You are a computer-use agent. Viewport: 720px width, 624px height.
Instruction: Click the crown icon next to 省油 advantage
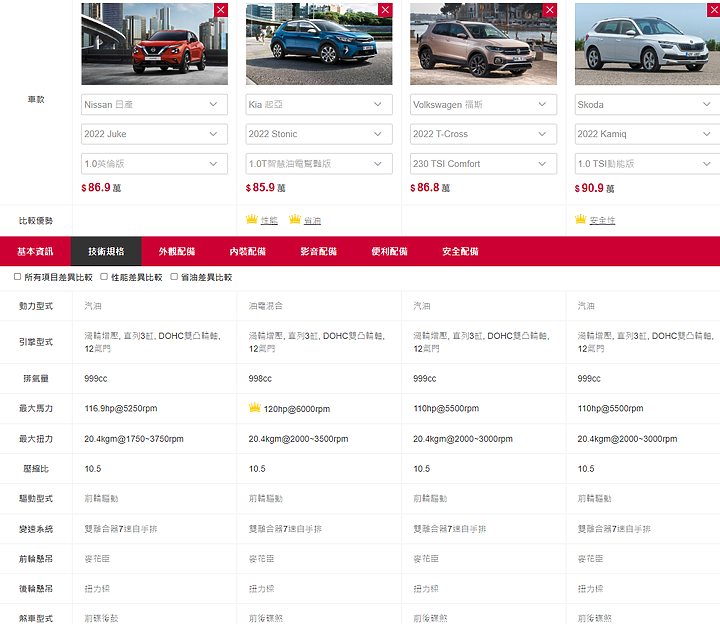295,219
